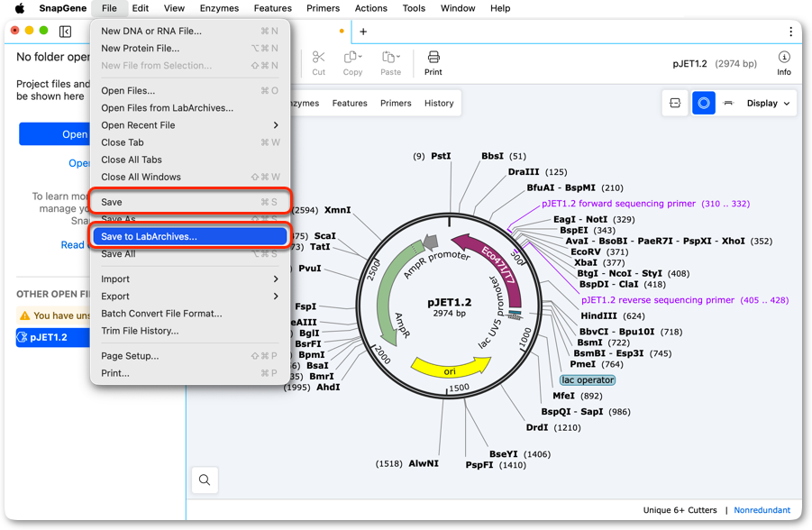Click the Cut scissors icon
This screenshot has height=530, width=812.
pos(318,57)
